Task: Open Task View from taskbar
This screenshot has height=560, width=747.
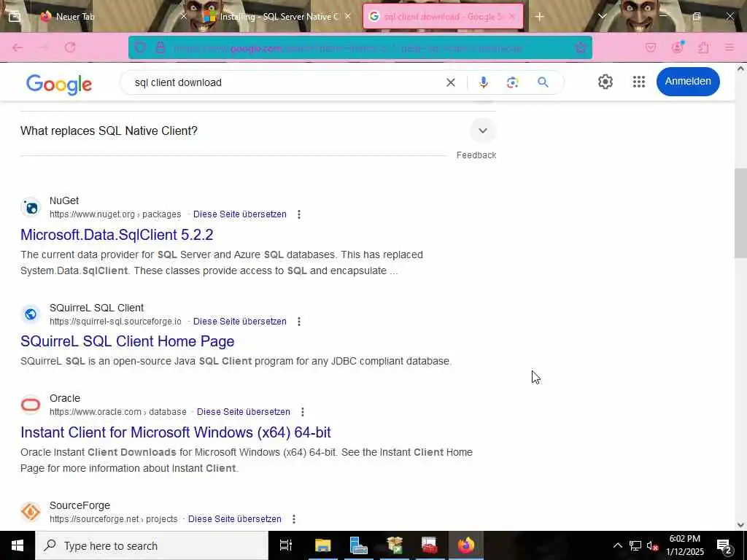Action: coord(286,545)
